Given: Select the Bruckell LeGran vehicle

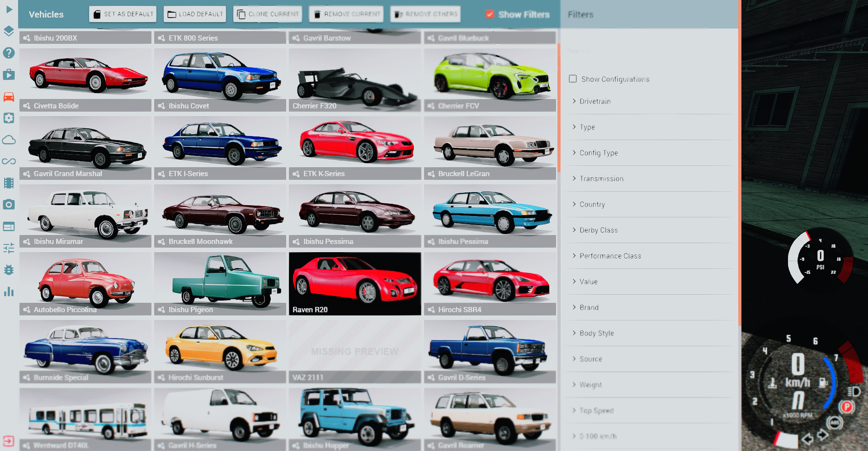Looking at the screenshot, I should click(x=490, y=148).
